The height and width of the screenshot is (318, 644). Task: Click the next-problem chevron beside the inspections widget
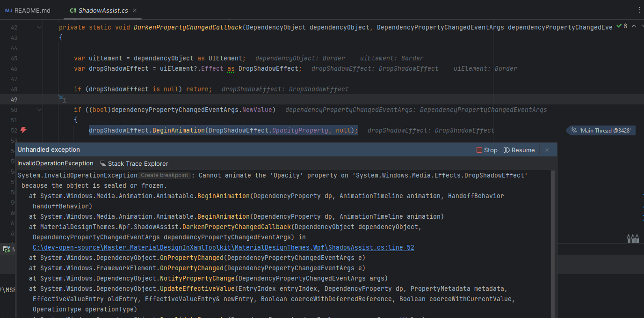pyautogui.click(x=634, y=26)
